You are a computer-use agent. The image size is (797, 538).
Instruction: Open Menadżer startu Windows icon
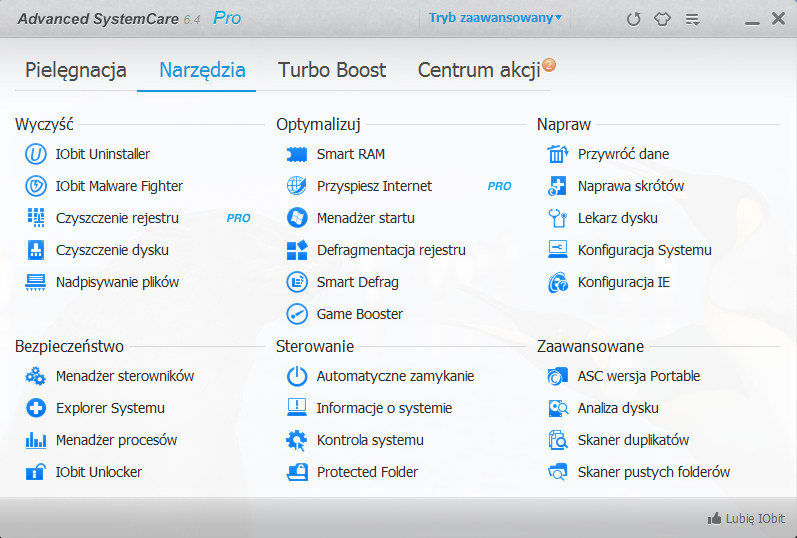pyautogui.click(x=297, y=218)
